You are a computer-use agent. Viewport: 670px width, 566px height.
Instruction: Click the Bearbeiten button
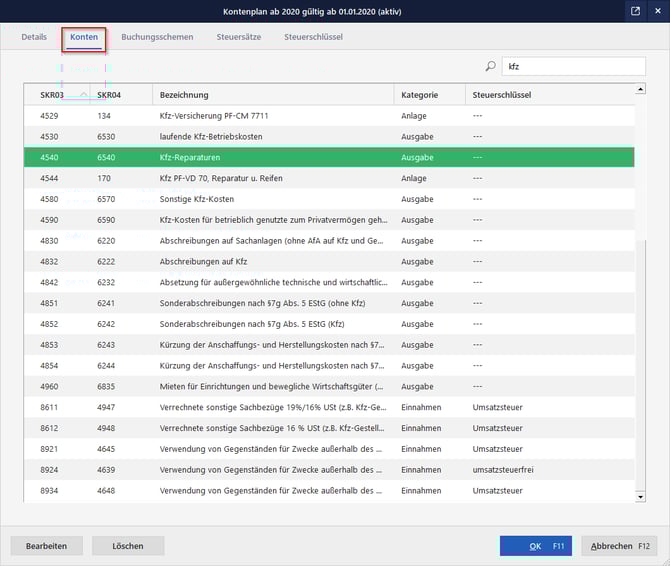(47, 546)
